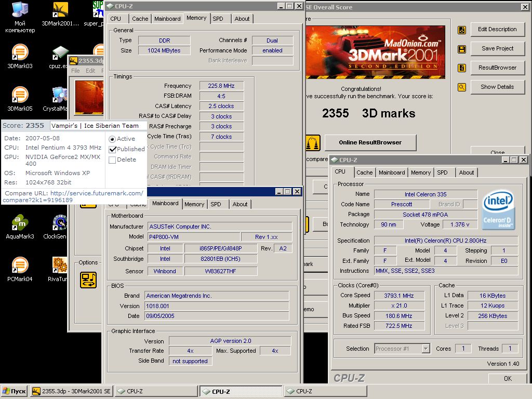The height and width of the screenshot is (399, 532).
Task: Select Mainboard tab in right CPU-Z window
Action: 392,172
